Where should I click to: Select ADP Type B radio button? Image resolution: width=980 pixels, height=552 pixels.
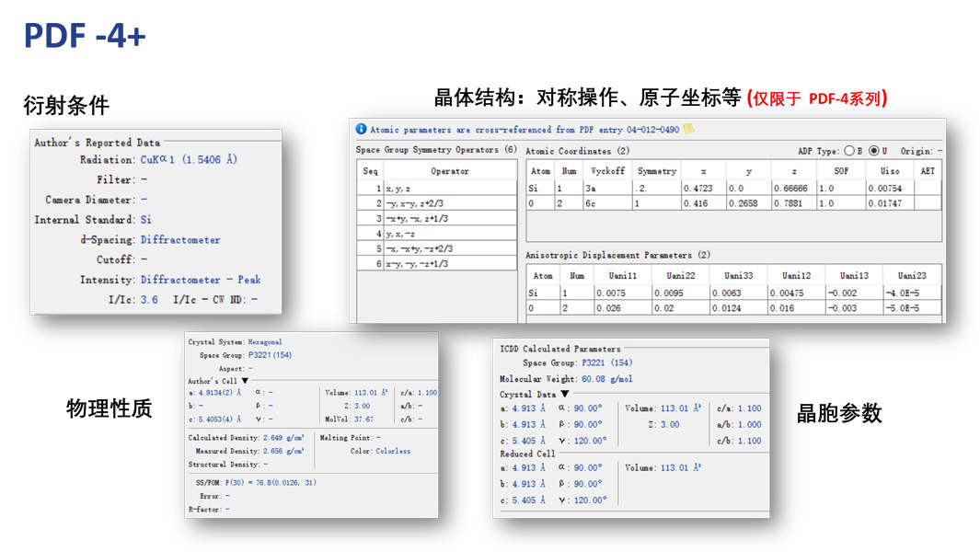click(848, 151)
